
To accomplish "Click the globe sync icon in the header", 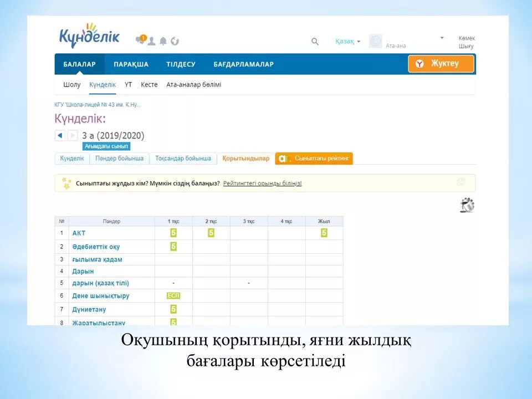I will click(x=175, y=40).
